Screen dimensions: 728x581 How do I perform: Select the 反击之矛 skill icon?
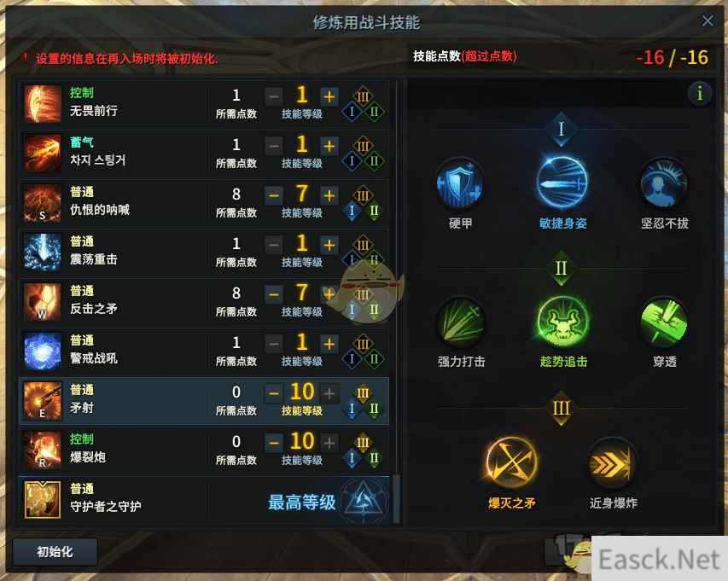click(43, 302)
